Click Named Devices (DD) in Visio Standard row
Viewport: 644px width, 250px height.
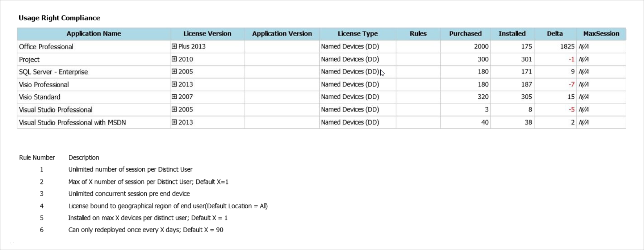[350, 97]
